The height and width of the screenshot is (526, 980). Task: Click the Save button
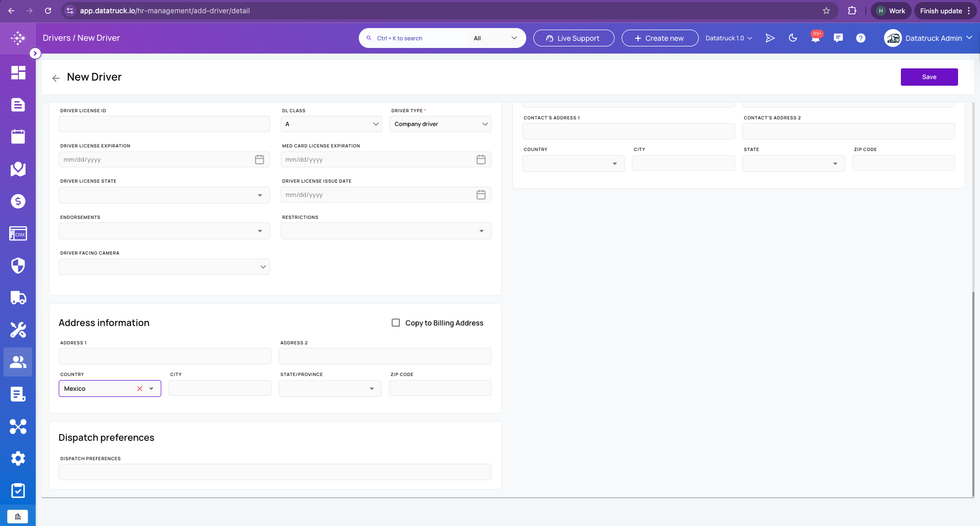(x=929, y=77)
